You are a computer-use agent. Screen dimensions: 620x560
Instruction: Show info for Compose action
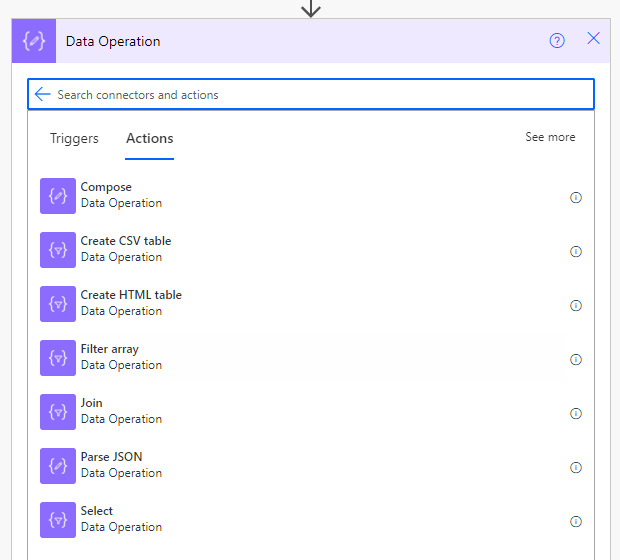pos(576,198)
